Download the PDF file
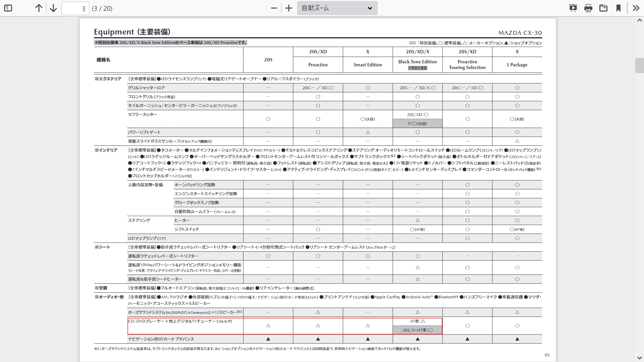 pyautogui.click(x=603, y=8)
